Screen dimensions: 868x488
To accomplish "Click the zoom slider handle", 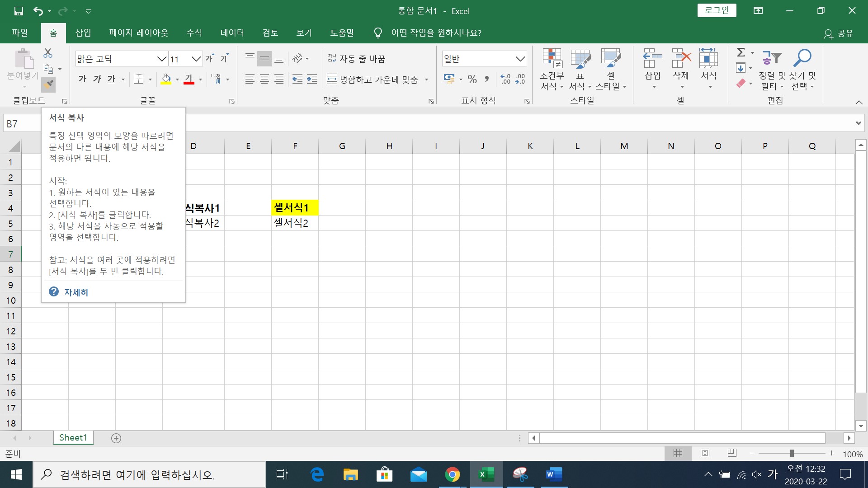I will 792,453.
